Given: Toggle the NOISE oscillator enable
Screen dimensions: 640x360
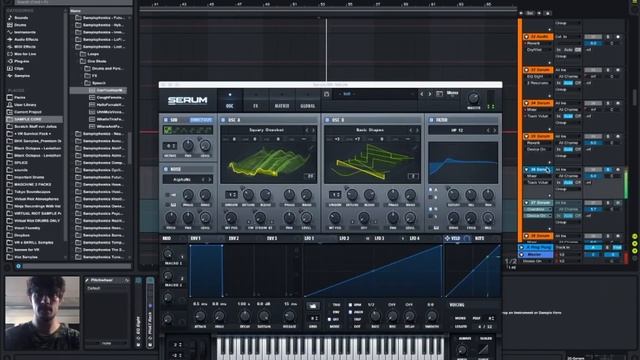Looking at the screenshot, I should point(166,169).
